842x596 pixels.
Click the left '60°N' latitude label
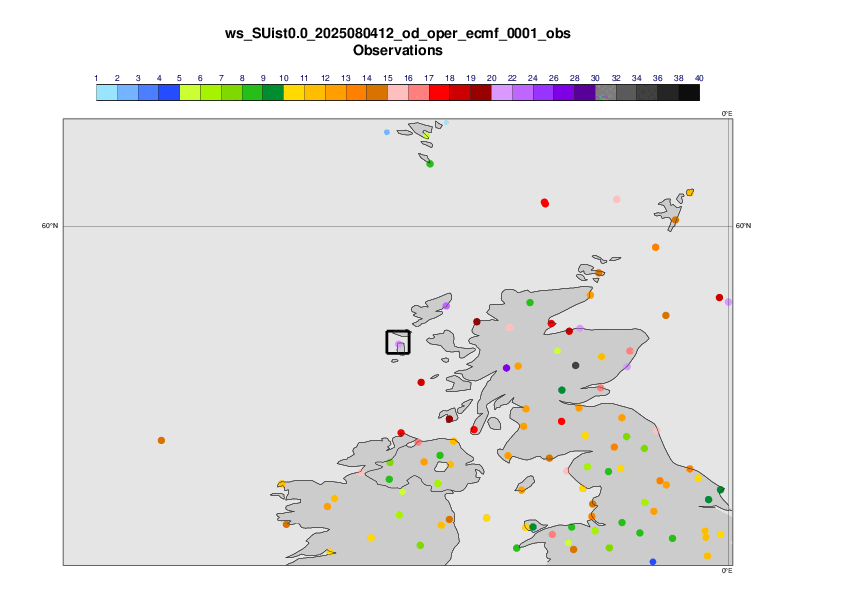point(50,226)
